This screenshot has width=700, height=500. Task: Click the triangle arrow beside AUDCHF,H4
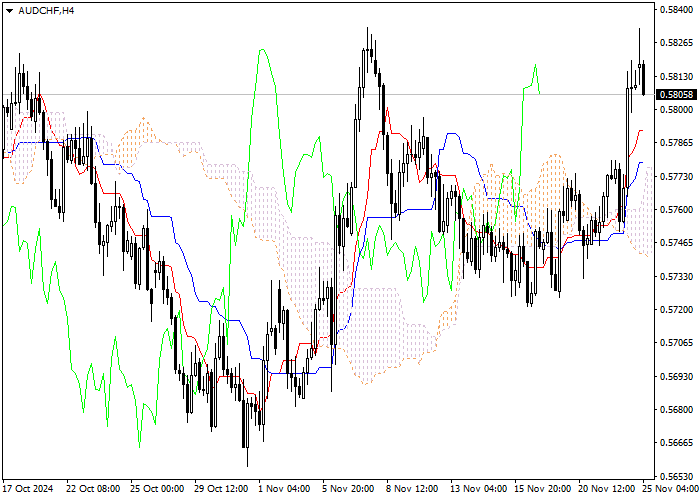tap(9, 11)
